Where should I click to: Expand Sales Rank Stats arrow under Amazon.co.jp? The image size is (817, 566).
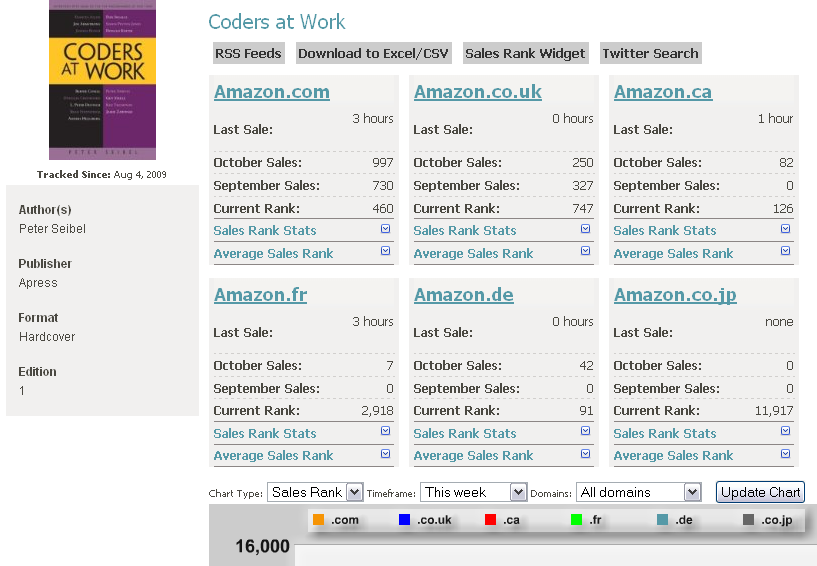(x=786, y=431)
